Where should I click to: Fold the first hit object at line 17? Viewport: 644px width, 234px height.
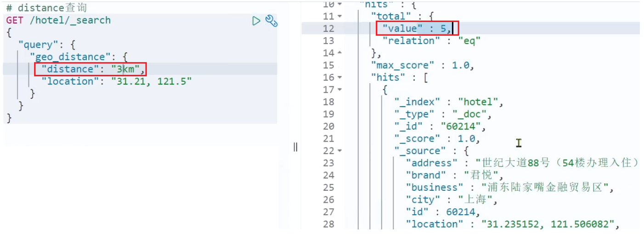coord(339,90)
